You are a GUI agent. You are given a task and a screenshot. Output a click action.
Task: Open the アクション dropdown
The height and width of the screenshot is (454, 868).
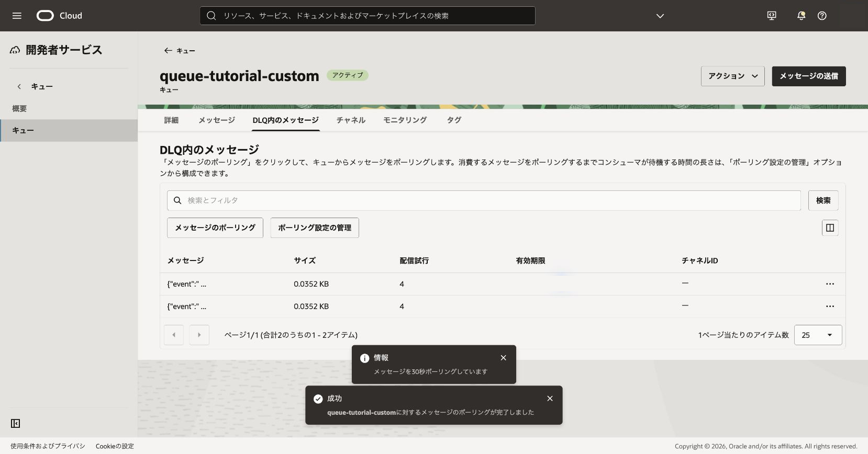coord(732,76)
